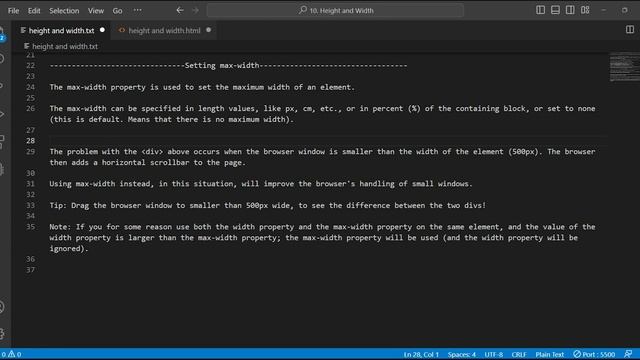The width and height of the screenshot is (640, 360).
Task: Click 'UTF-8' encoding selector
Action: click(x=493, y=354)
